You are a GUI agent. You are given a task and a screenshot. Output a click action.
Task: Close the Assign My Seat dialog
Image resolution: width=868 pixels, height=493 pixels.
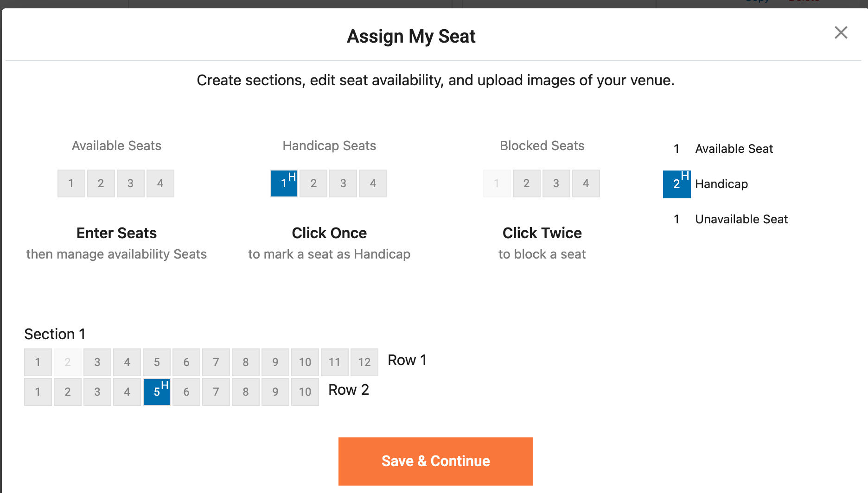841,33
